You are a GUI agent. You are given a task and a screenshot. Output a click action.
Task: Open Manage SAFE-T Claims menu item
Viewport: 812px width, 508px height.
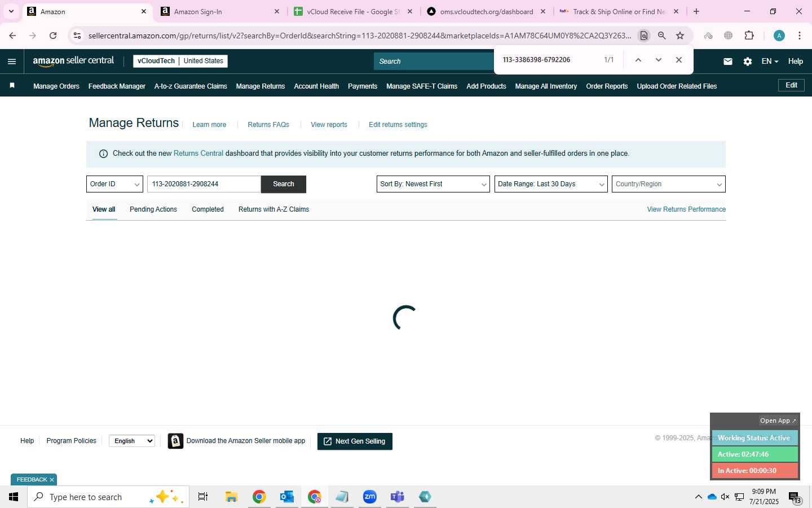point(422,86)
